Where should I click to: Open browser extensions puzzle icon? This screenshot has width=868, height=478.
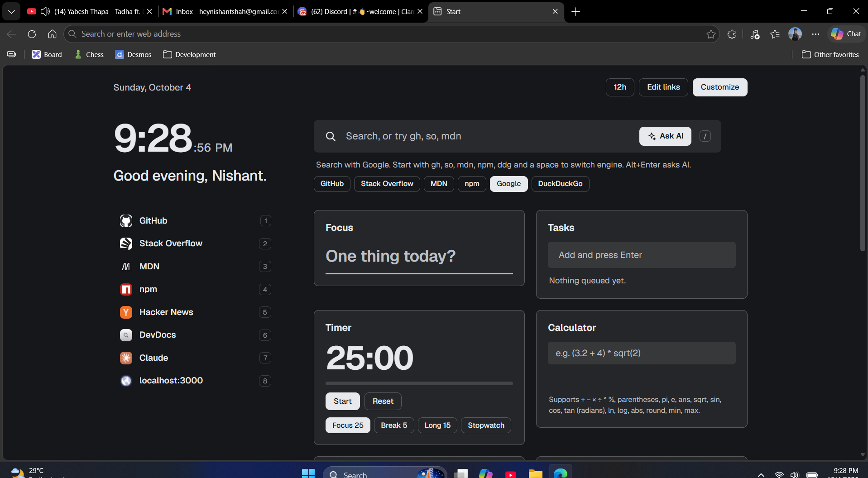click(732, 34)
